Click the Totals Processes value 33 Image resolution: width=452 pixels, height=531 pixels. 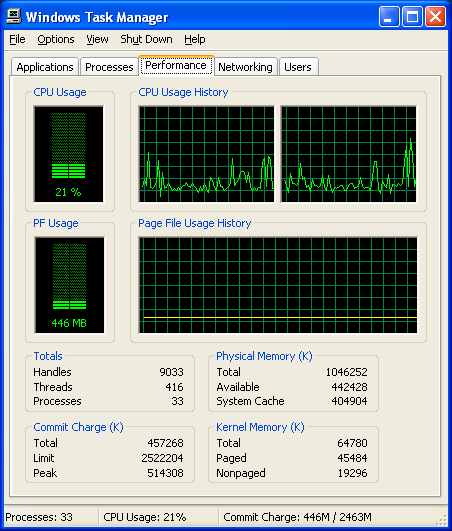177,401
